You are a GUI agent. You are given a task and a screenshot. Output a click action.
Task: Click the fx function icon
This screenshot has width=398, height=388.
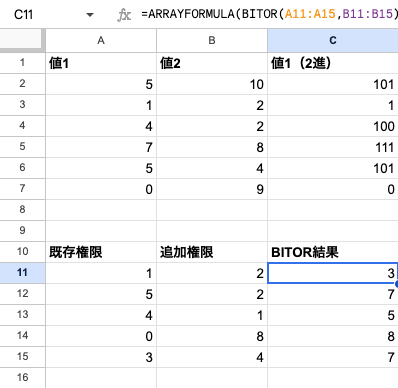124,15
